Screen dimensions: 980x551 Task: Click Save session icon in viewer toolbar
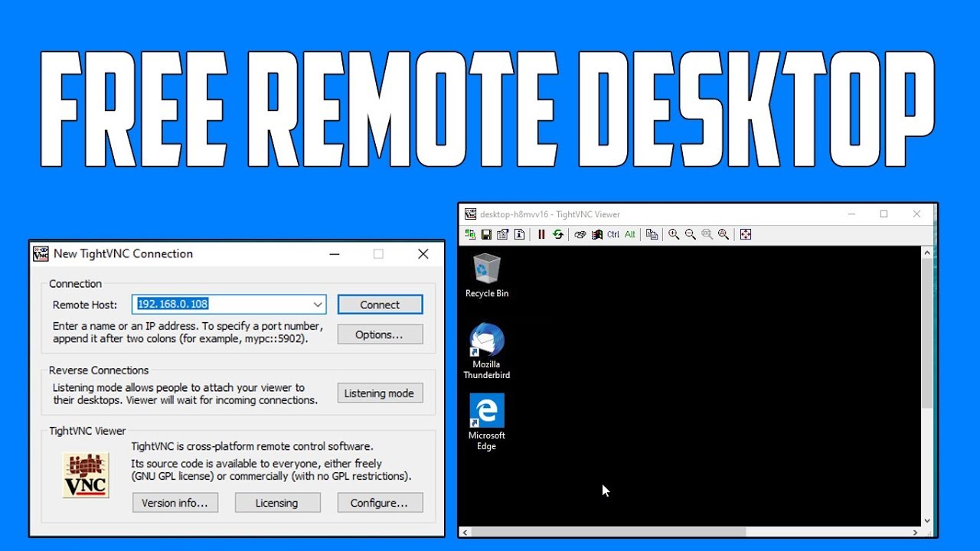[486, 234]
